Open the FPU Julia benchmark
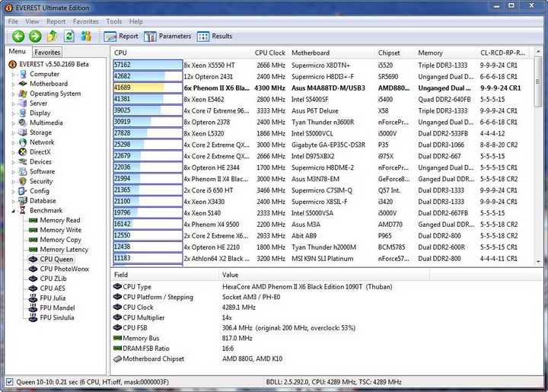This screenshot has height=392, width=548. [47, 298]
